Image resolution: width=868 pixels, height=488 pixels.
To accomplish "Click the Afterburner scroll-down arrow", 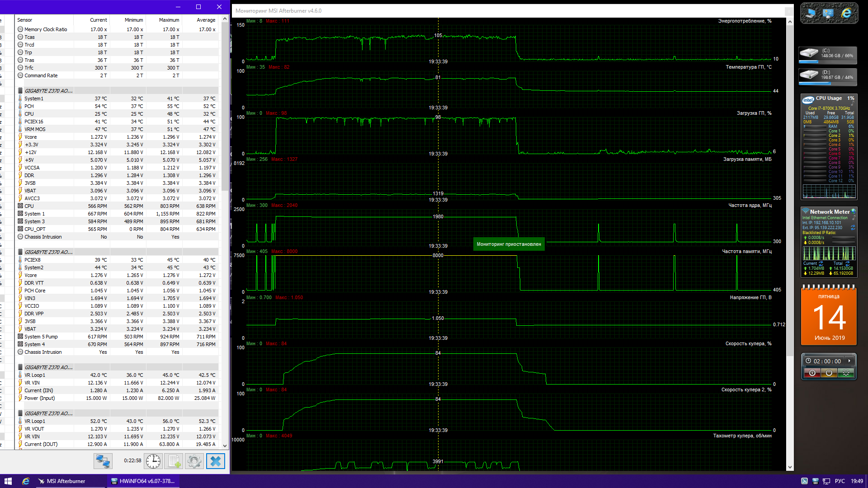I will click(790, 467).
